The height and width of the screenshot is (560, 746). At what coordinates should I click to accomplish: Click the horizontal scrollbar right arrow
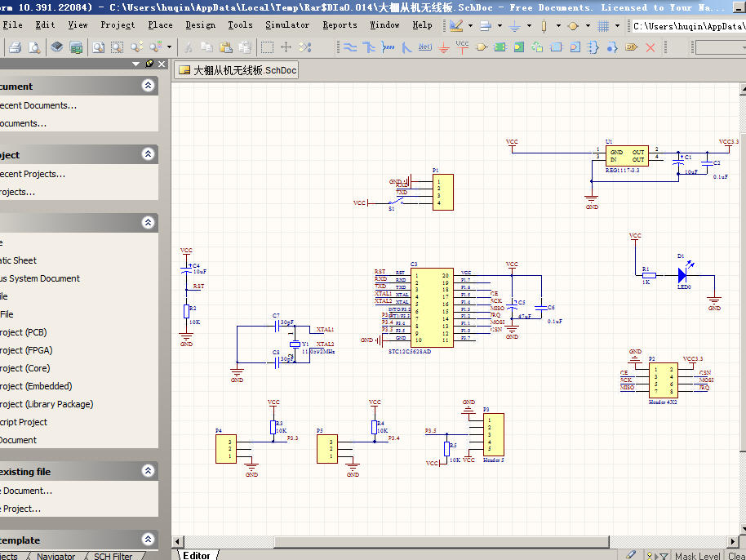[733, 541]
